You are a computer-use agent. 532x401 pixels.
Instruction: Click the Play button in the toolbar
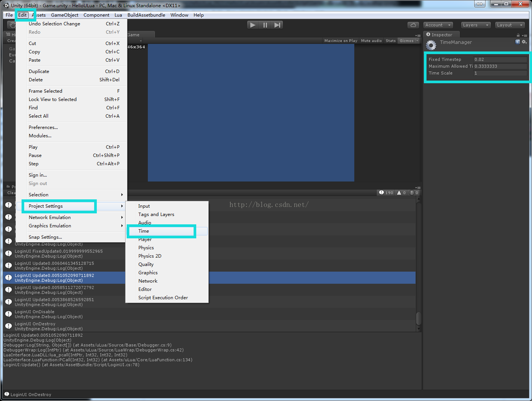point(253,25)
